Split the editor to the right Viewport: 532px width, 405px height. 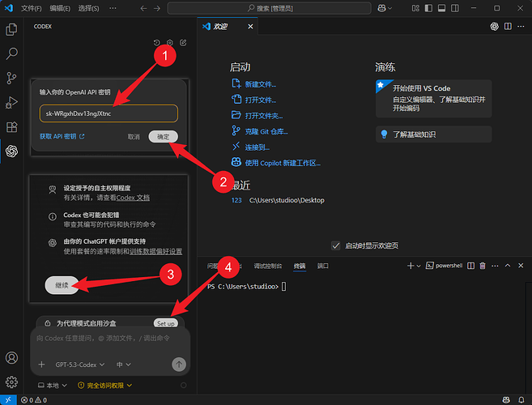(x=508, y=26)
